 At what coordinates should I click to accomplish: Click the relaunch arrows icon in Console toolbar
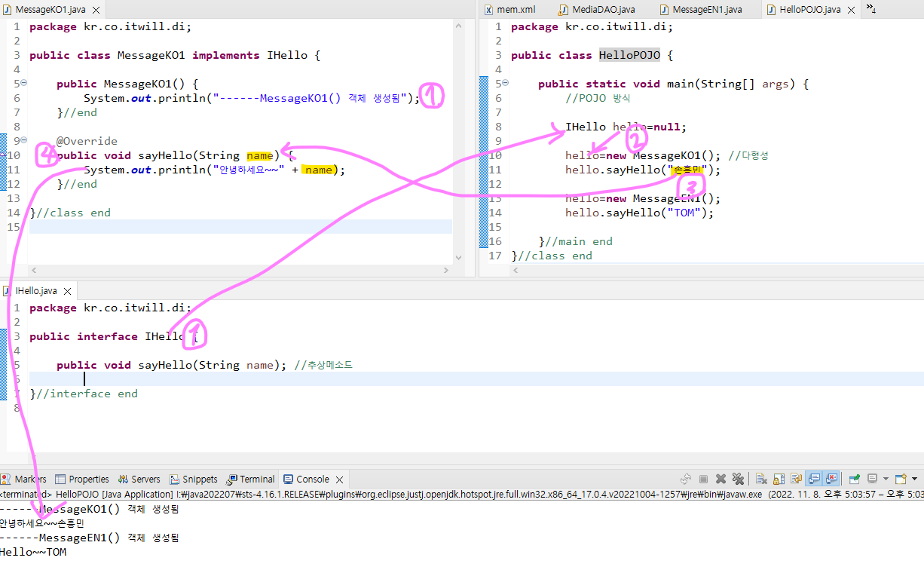(686, 479)
